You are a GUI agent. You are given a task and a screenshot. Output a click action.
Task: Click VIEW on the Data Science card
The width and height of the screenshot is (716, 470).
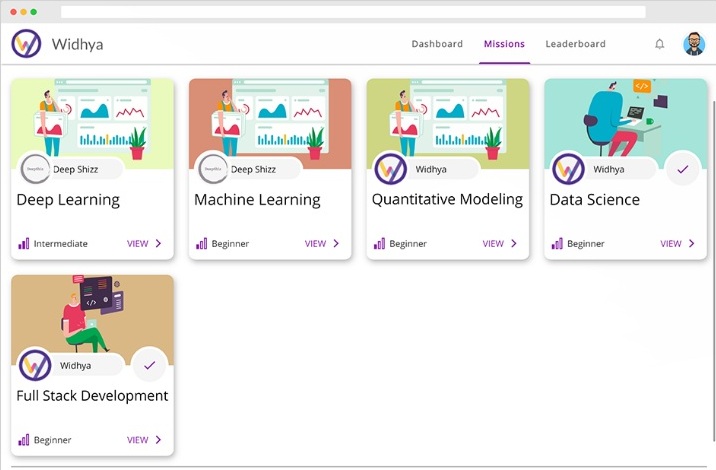(670, 243)
